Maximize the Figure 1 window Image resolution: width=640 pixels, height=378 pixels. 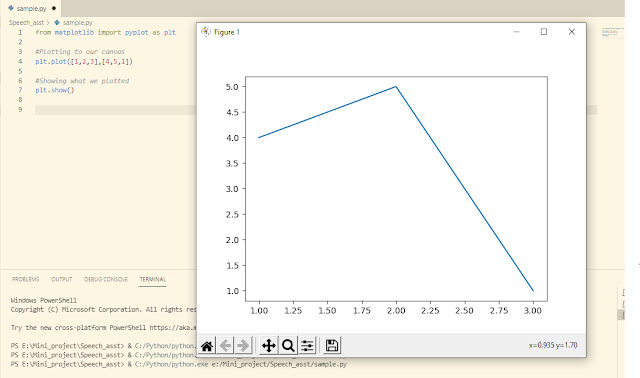544,32
